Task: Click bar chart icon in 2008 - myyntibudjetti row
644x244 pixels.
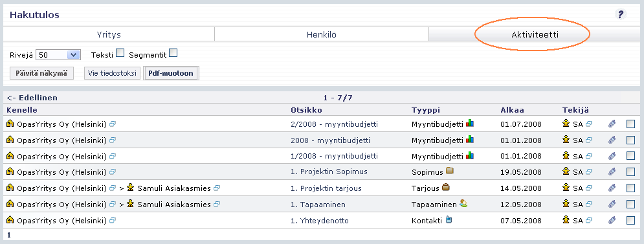Action: 470,140
